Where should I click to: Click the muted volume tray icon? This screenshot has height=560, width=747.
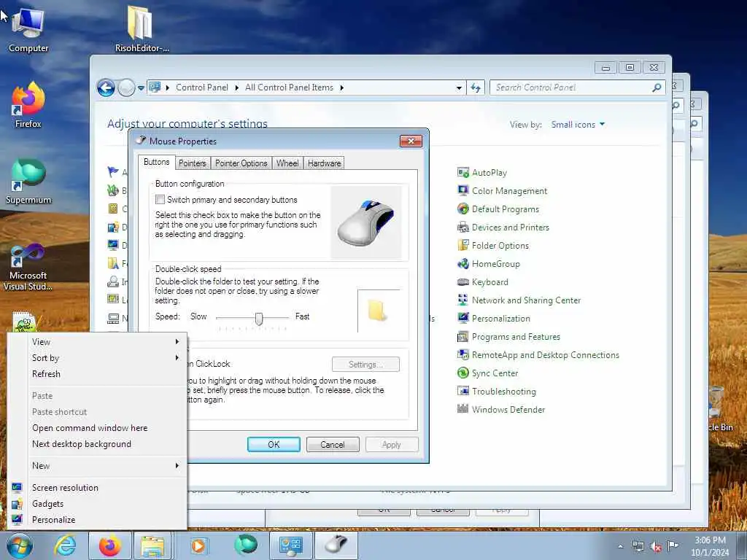(x=656, y=546)
